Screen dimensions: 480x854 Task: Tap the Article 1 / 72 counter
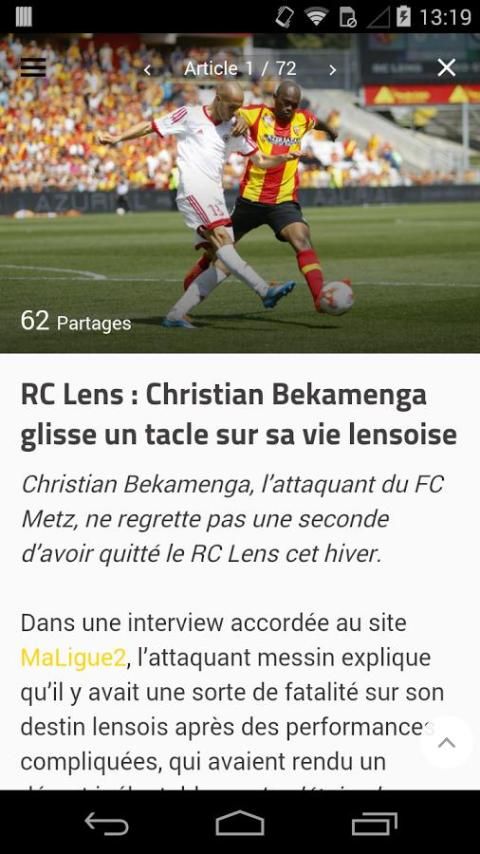click(240, 69)
